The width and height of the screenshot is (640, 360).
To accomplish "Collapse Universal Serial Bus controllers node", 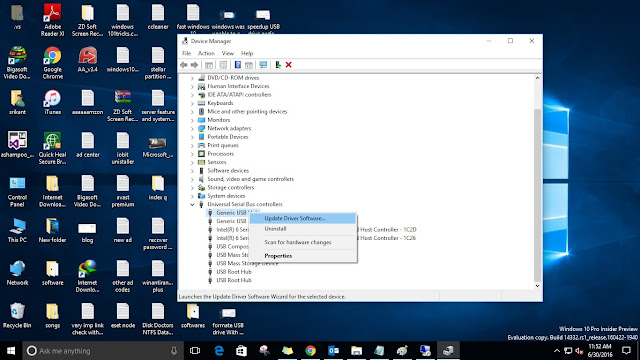I will point(192,204).
